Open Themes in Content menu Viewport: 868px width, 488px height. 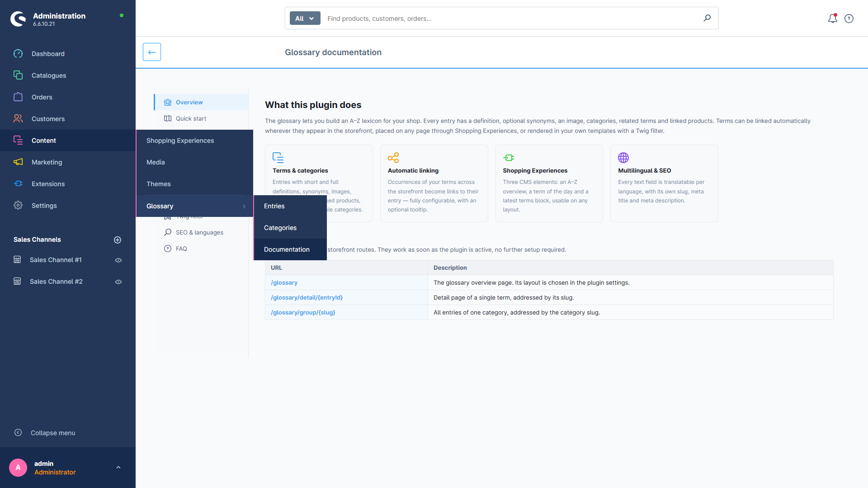coord(194,184)
